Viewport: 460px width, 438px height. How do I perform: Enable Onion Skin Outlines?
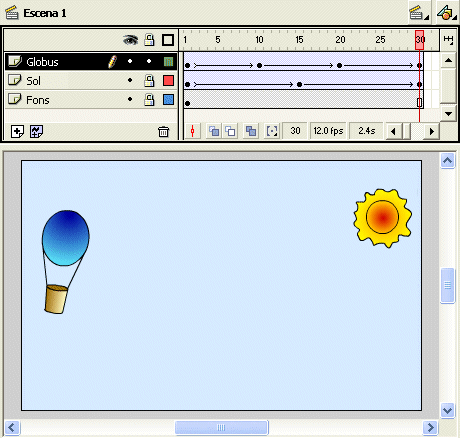point(230,131)
